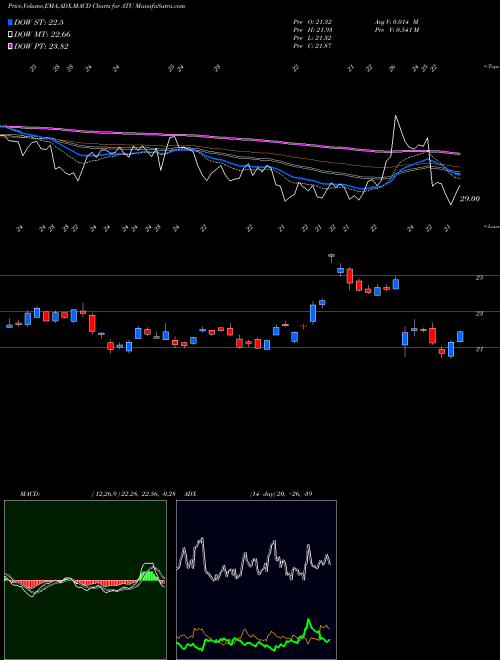Image resolution: width=500 pixels, height=660 pixels.
Task: Click the 'Pre O: 21.82' value
Action: (x=313, y=22)
